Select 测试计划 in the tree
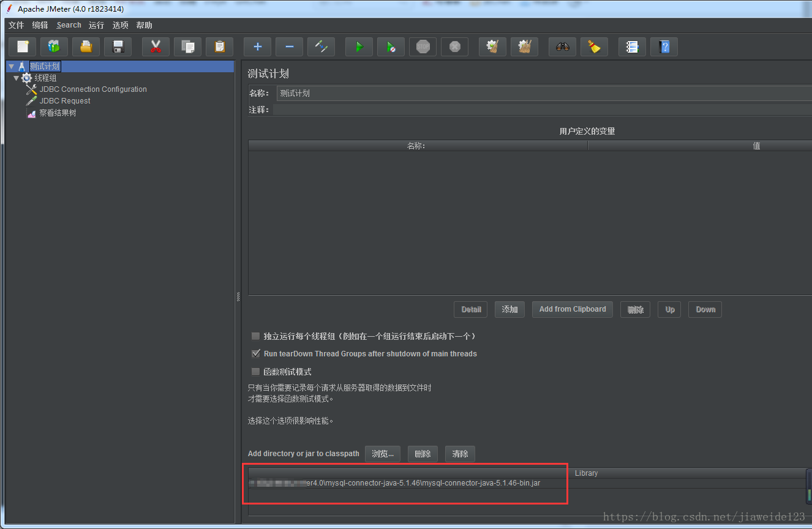The image size is (812, 529). tap(45, 66)
